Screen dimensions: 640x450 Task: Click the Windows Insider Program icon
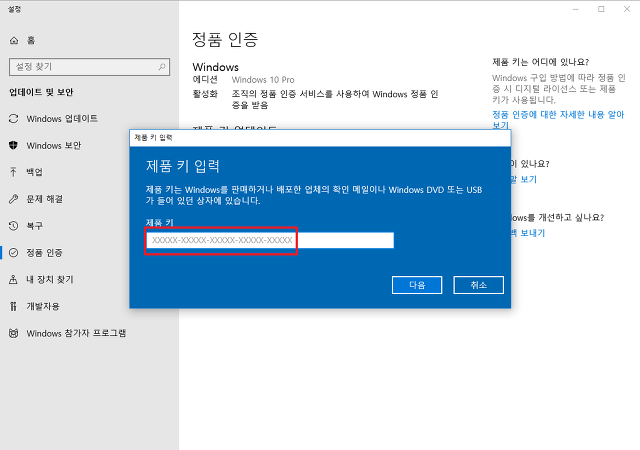tap(13, 333)
